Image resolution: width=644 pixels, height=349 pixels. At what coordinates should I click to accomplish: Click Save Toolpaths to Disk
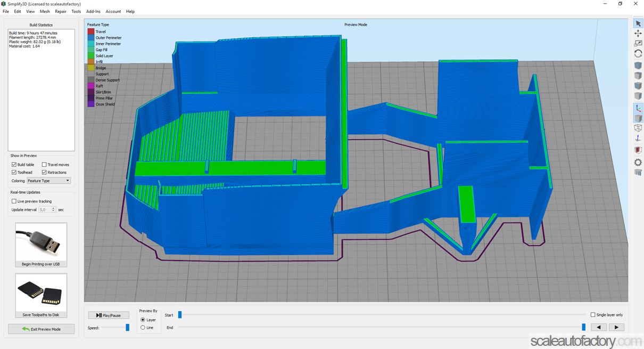[41, 296]
